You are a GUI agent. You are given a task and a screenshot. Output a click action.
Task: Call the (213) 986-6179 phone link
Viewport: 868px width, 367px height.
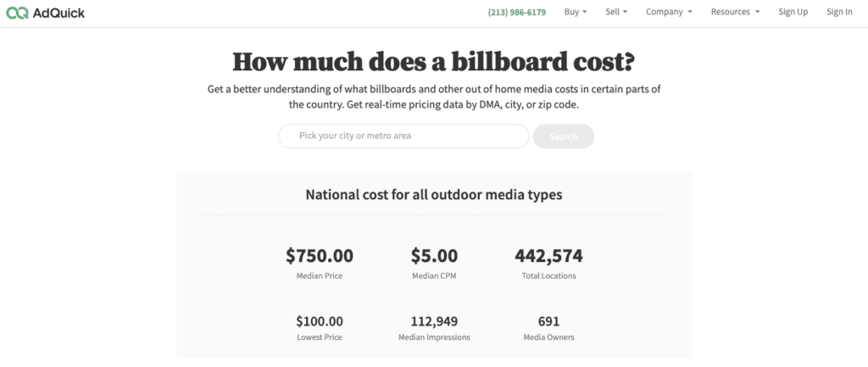coord(516,12)
